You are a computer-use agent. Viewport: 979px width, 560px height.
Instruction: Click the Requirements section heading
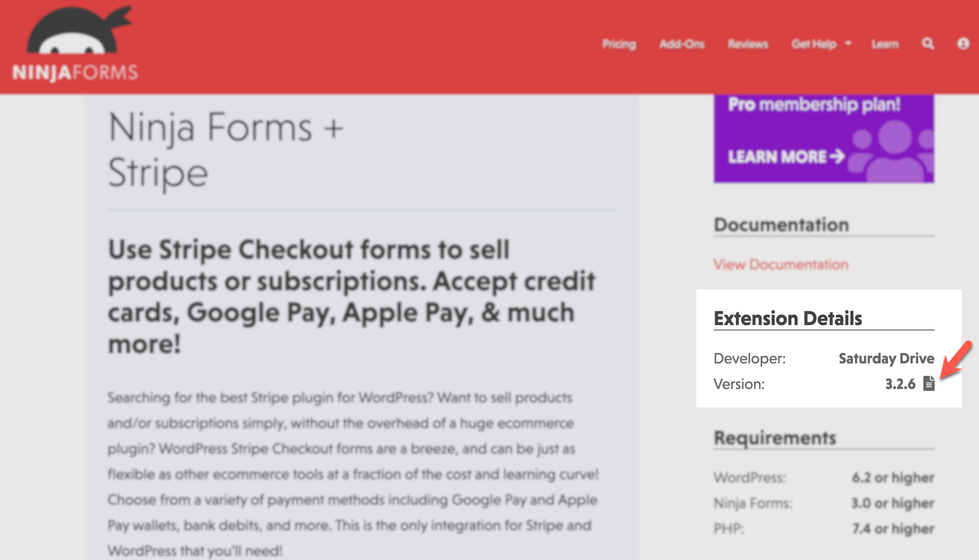click(x=775, y=438)
